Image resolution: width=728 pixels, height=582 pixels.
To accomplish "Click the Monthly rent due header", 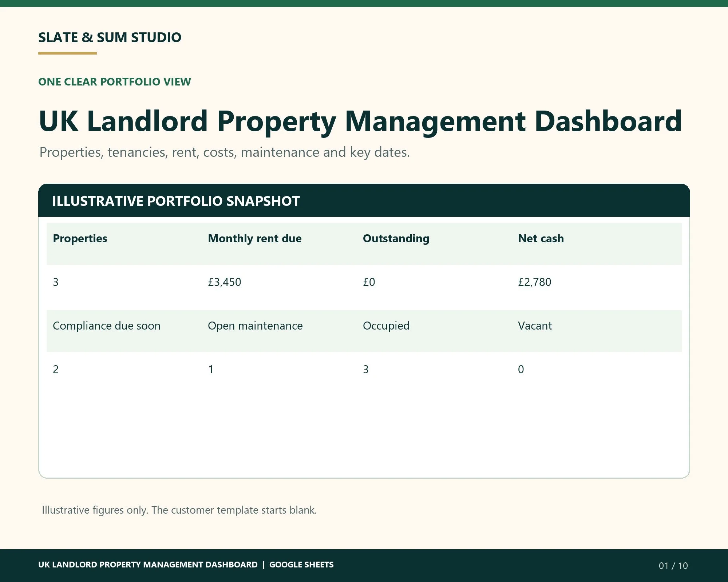I will click(x=254, y=238).
